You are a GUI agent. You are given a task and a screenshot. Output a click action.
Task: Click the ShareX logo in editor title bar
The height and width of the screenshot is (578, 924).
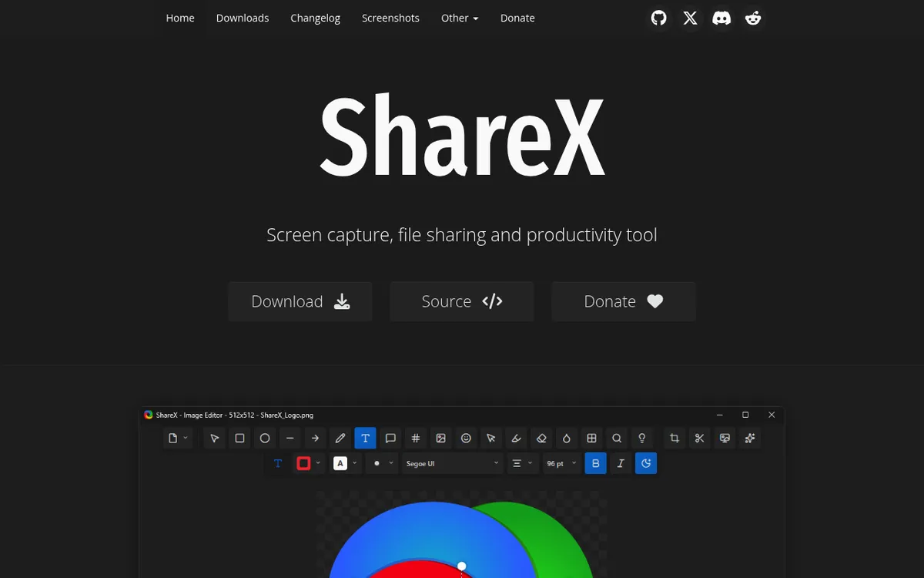pos(149,415)
